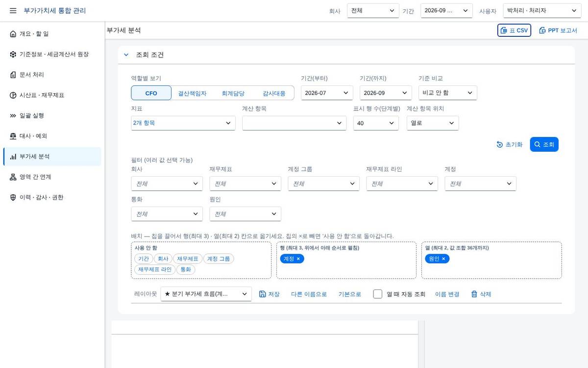588x368 pixels.
Task: Click the PPT 보고서 button
Action: pos(558,30)
